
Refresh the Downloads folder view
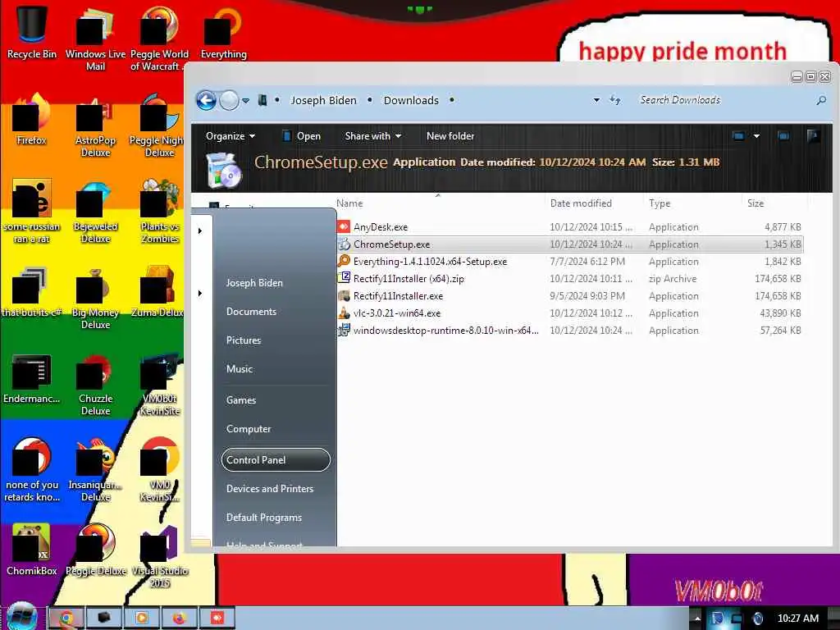click(x=615, y=100)
